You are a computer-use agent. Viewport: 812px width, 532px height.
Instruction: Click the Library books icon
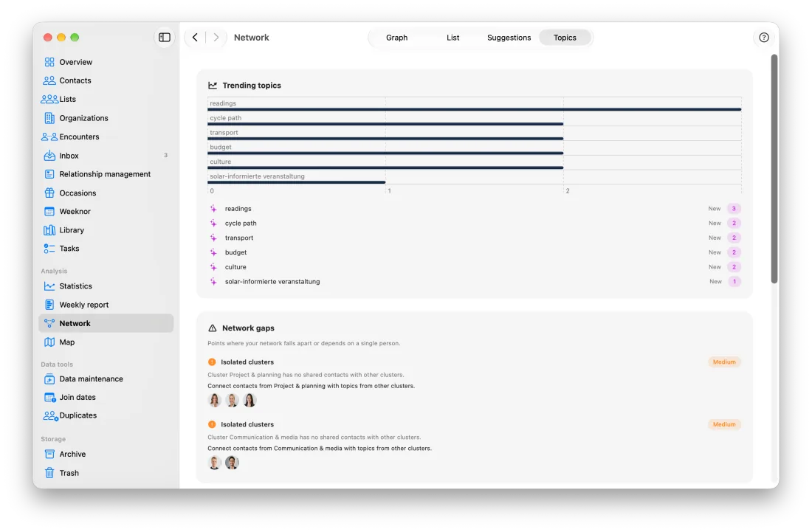coord(49,230)
